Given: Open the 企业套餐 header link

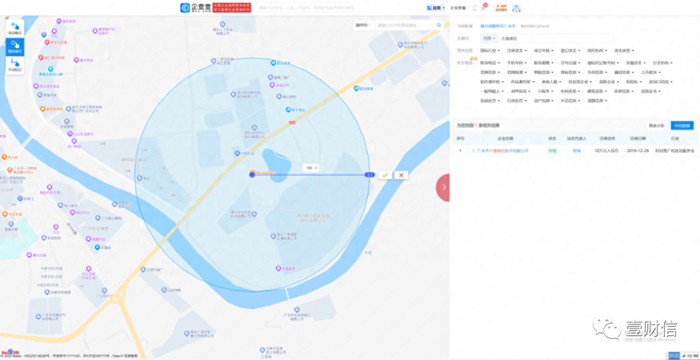Looking at the screenshot, I should point(458,8).
